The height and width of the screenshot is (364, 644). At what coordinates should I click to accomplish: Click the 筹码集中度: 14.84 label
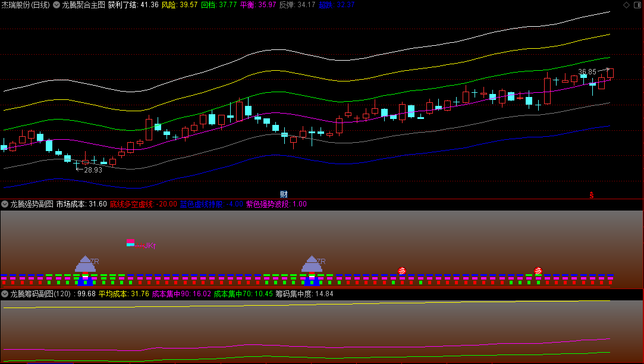click(304, 294)
